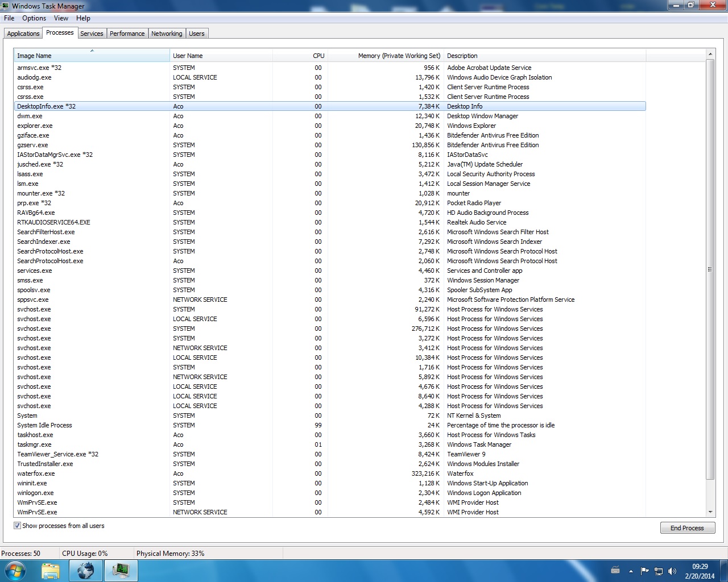This screenshot has width=728, height=582.
Task: Select the spoolsv.exe process
Action: coord(330,290)
